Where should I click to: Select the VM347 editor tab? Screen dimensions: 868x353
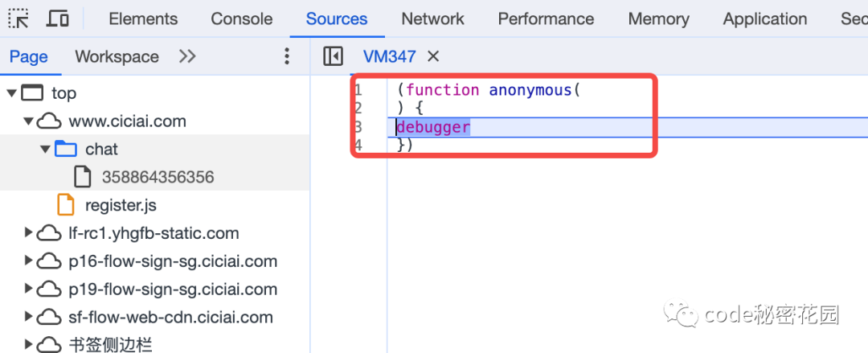389,56
